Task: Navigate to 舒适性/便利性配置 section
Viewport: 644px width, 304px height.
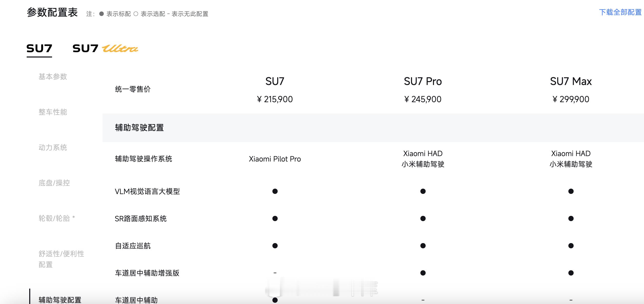Action: (x=61, y=259)
